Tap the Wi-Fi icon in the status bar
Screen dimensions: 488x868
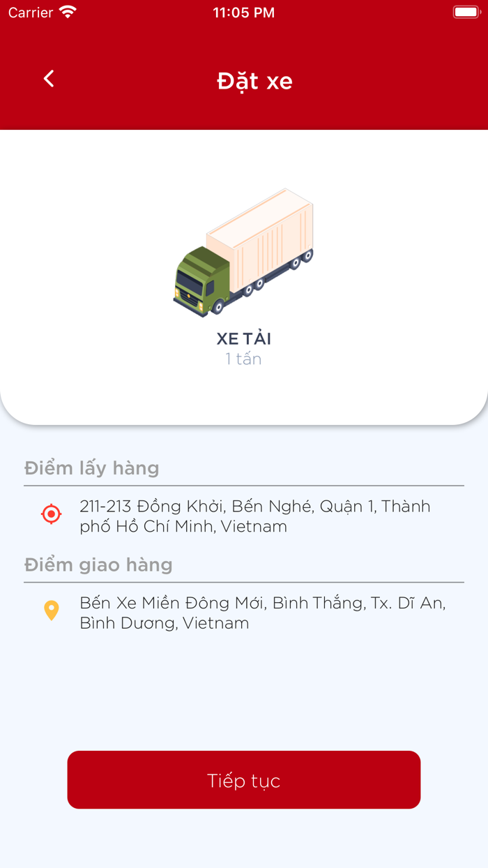click(x=66, y=12)
